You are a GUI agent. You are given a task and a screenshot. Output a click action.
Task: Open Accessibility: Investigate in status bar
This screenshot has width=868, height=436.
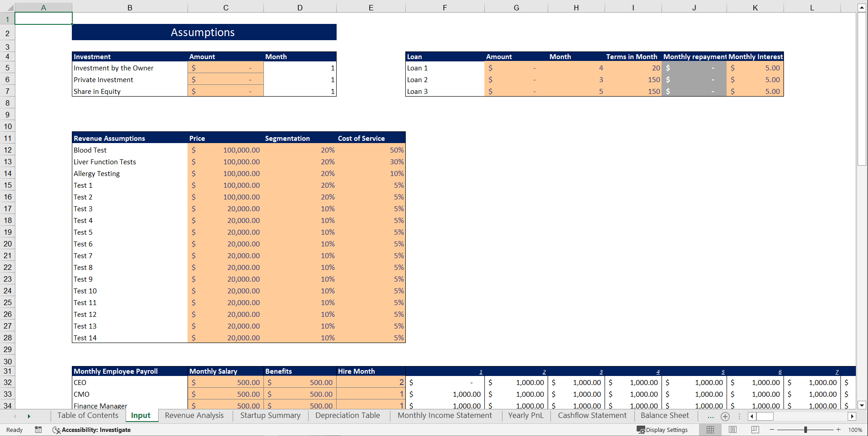(x=92, y=430)
